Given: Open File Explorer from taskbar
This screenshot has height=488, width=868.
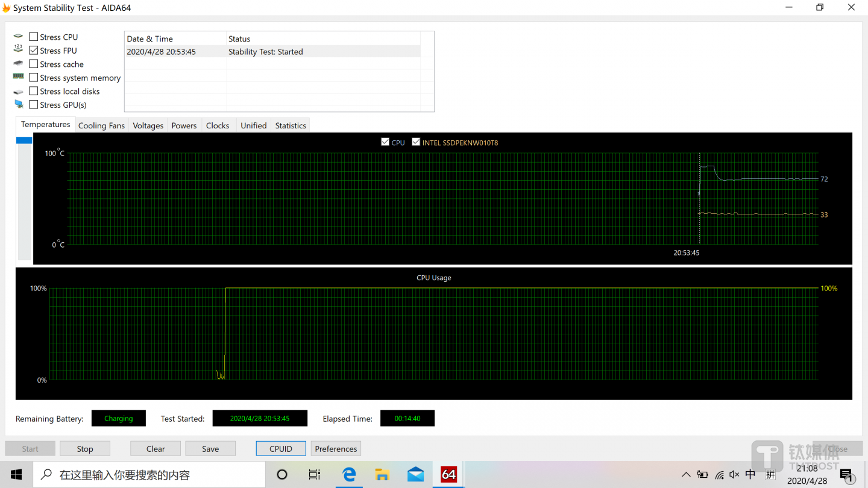Looking at the screenshot, I should click(x=382, y=475).
